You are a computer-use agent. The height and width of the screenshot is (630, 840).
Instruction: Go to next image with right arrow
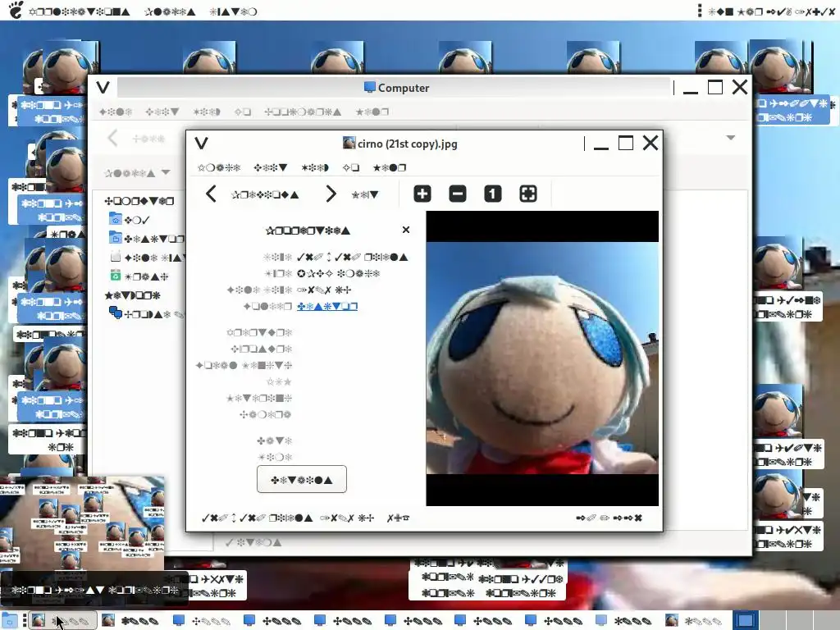(x=331, y=194)
